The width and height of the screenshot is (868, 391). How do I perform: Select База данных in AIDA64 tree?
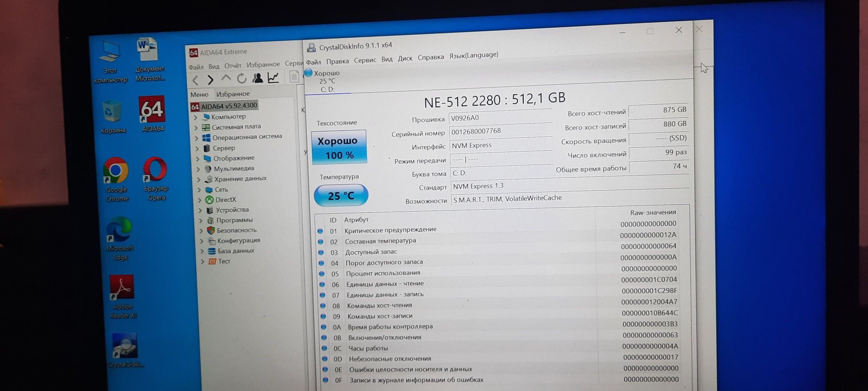(236, 251)
